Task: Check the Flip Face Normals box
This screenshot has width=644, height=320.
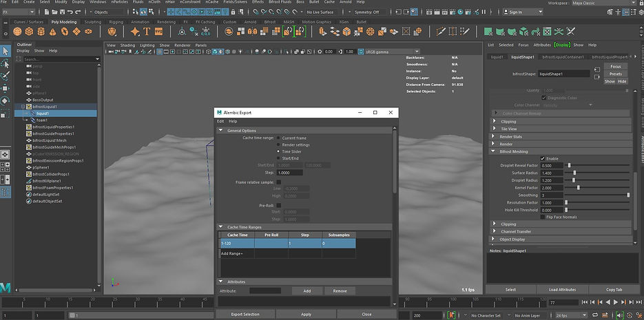Action: coord(543,217)
